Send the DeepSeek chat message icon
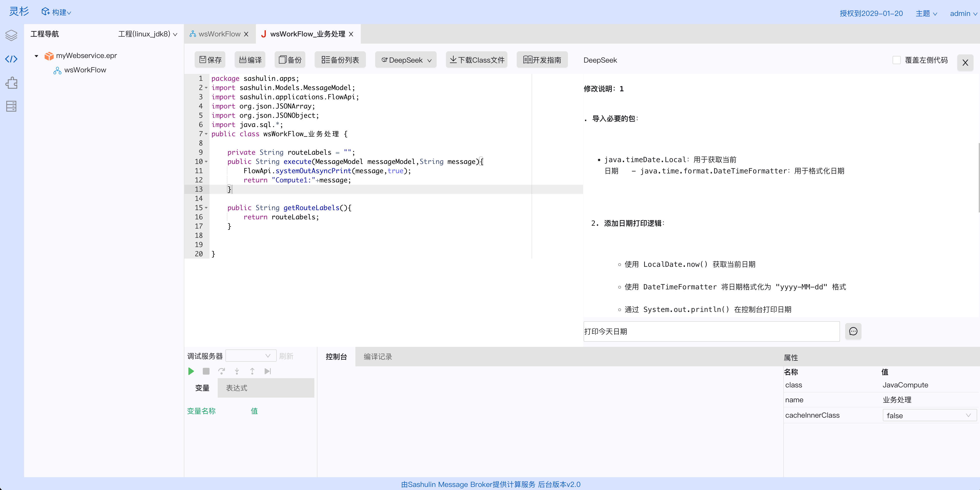Image resolution: width=980 pixels, height=490 pixels. pos(853,331)
